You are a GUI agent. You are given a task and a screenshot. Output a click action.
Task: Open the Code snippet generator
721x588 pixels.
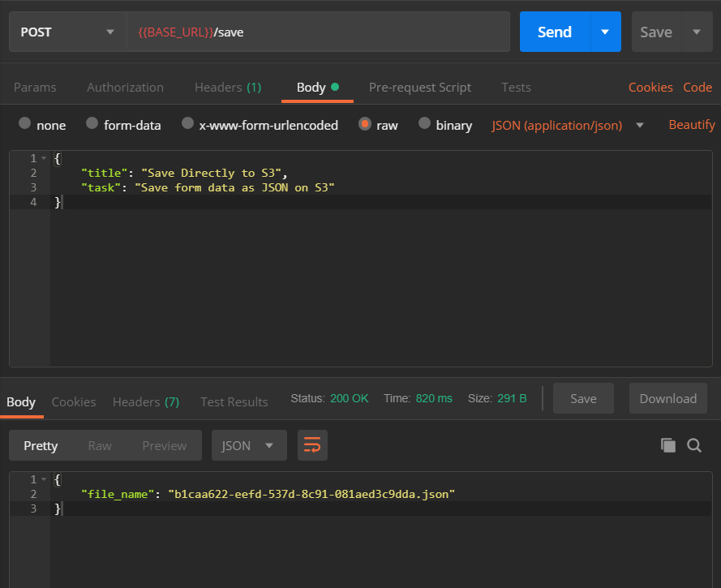click(698, 87)
